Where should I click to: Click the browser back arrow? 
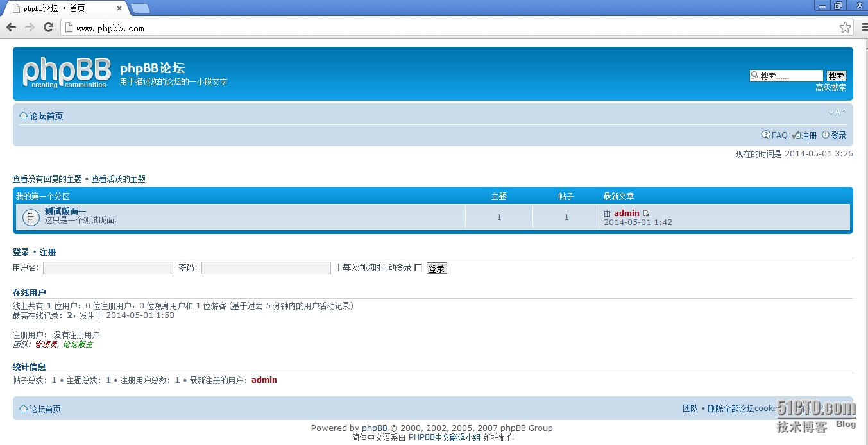click(x=11, y=28)
